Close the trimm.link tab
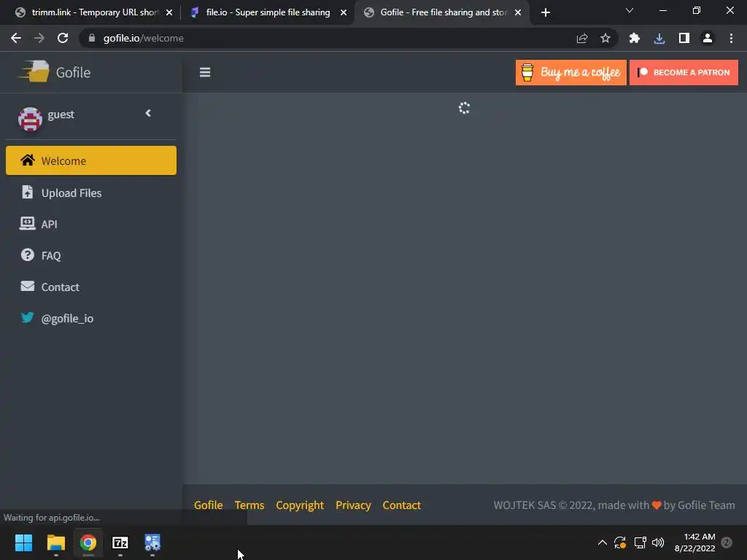Image resolution: width=747 pixels, height=560 pixels. (x=169, y=12)
